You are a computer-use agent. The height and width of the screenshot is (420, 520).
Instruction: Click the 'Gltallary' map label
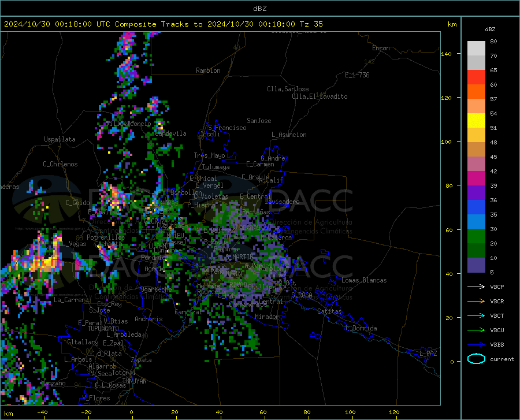pos(83,342)
